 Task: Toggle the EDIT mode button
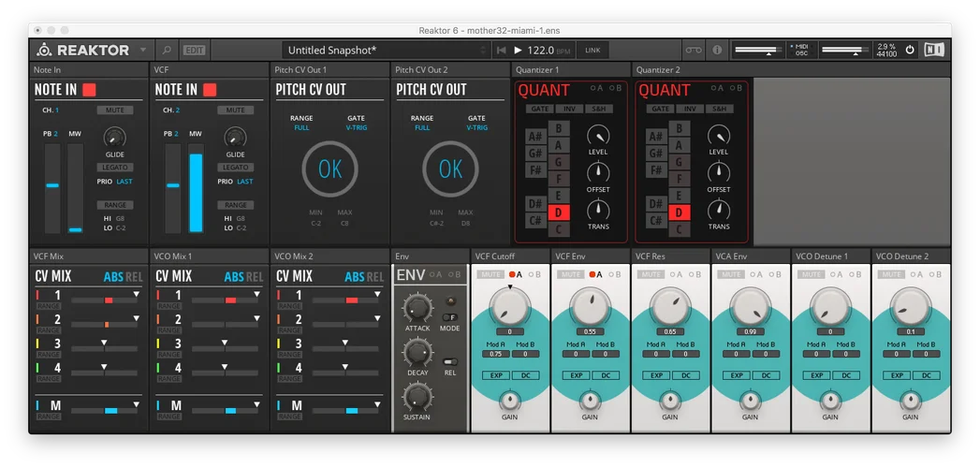(x=195, y=50)
